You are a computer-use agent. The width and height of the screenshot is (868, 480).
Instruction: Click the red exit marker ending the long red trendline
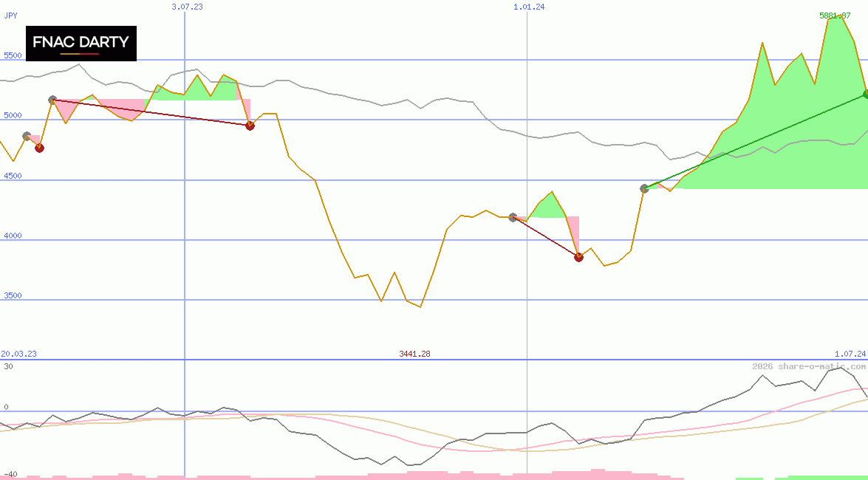(250, 126)
